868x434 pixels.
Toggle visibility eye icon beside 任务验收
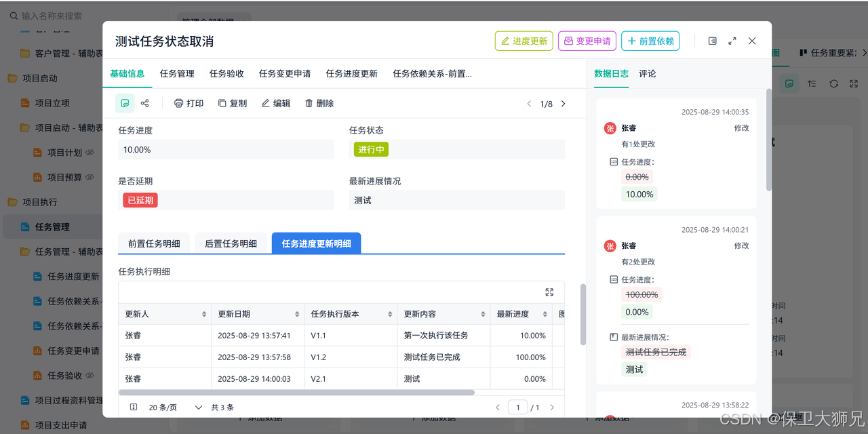point(90,375)
